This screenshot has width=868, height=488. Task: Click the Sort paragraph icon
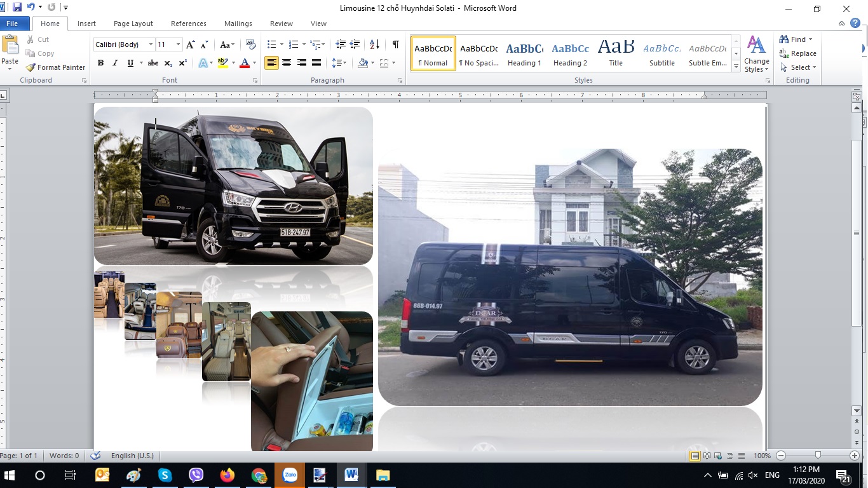pos(374,44)
